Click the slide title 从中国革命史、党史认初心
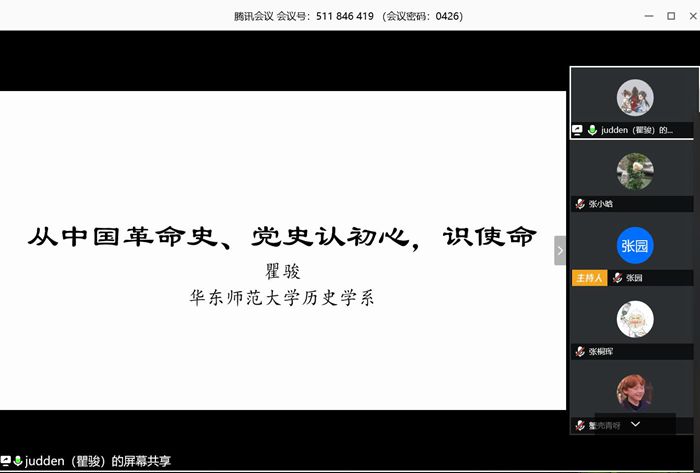 (283, 237)
